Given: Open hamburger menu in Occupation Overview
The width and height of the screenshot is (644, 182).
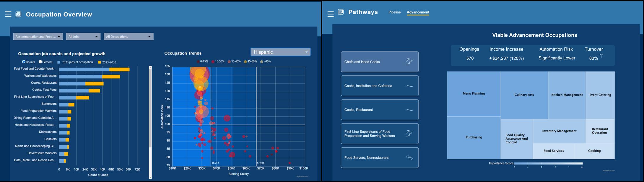Looking at the screenshot, I should coord(8,14).
